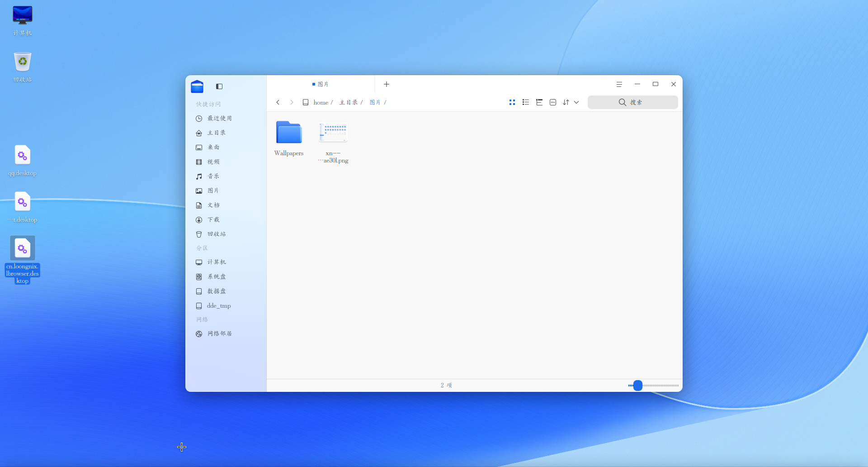Screen dimensions: 868x467
Task: Open 图片 in the sidebar
Action: (x=226, y=191)
